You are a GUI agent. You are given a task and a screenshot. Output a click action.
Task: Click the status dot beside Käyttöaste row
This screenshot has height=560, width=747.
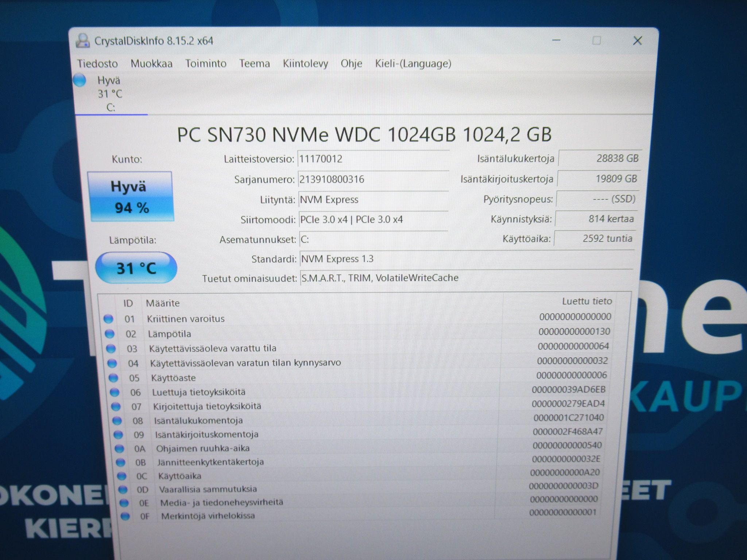[113, 377]
